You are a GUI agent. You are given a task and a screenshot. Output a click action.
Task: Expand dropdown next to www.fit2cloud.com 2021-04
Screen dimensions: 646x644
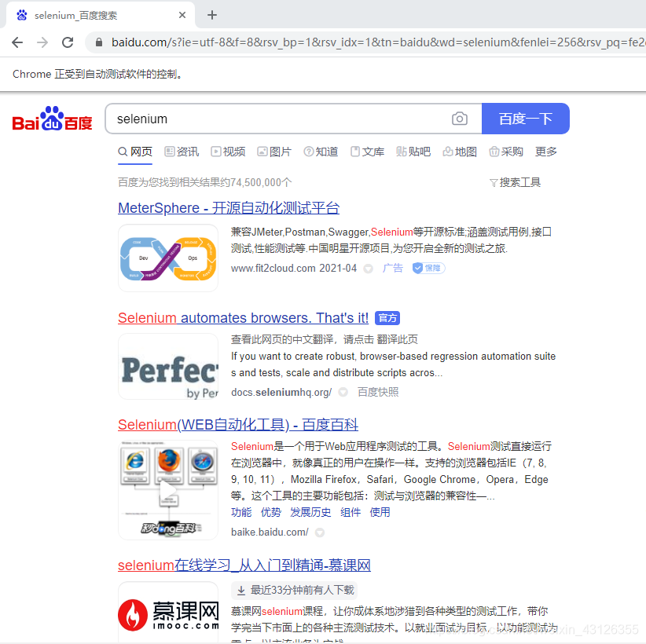coord(369,269)
